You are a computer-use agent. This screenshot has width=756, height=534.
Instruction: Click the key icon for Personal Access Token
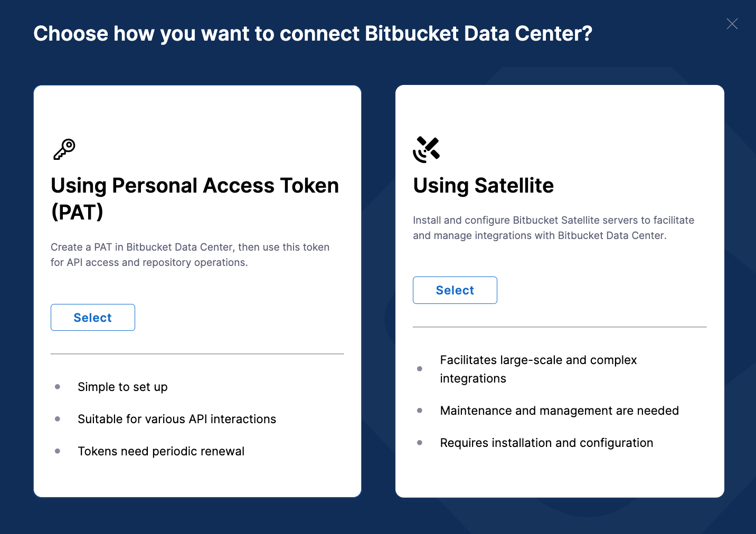pyautogui.click(x=64, y=149)
